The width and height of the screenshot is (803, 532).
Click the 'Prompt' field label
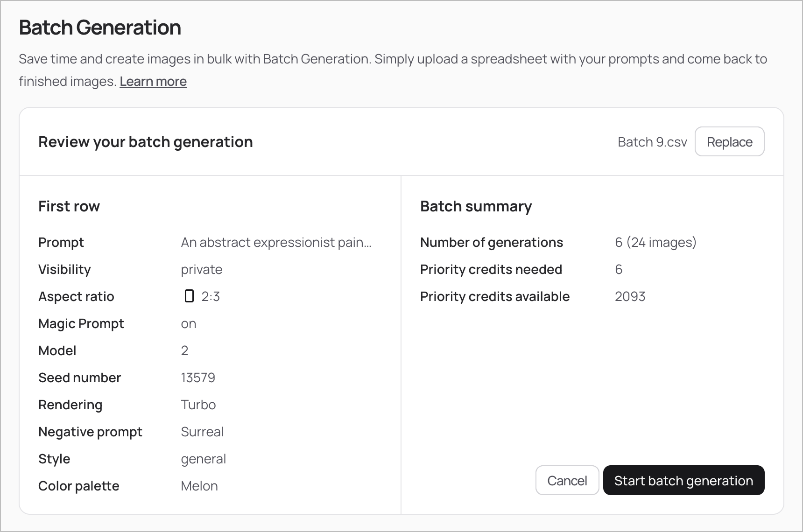pyautogui.click(x=61, y=243)
